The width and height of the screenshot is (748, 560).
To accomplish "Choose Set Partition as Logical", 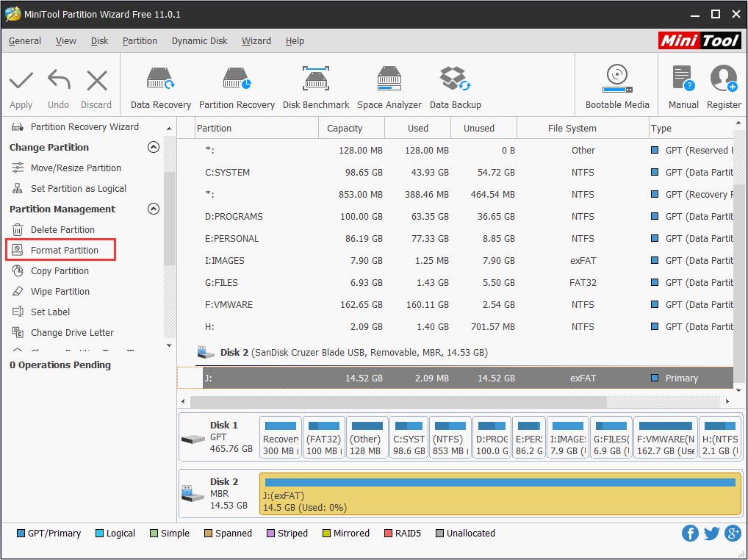I will point(78,188).
